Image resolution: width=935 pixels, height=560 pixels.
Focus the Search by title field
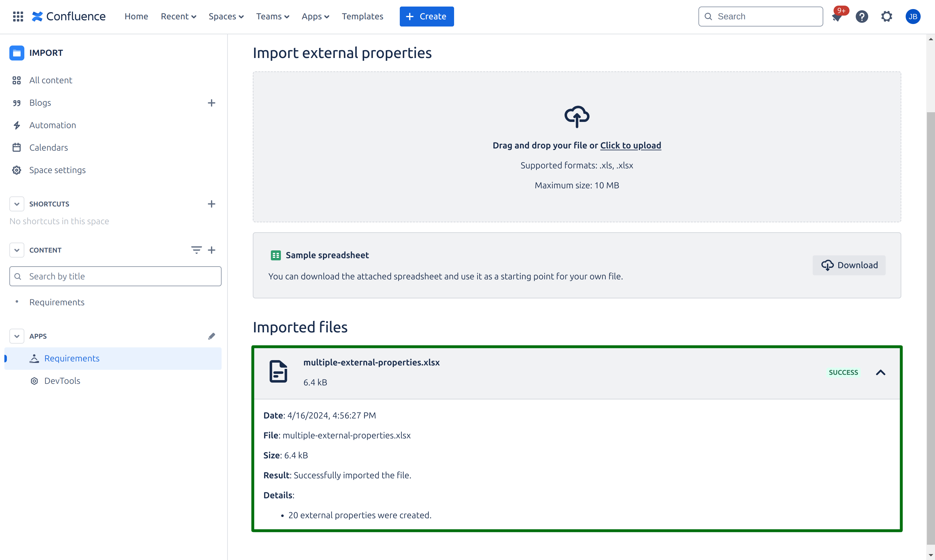point(115,276)
